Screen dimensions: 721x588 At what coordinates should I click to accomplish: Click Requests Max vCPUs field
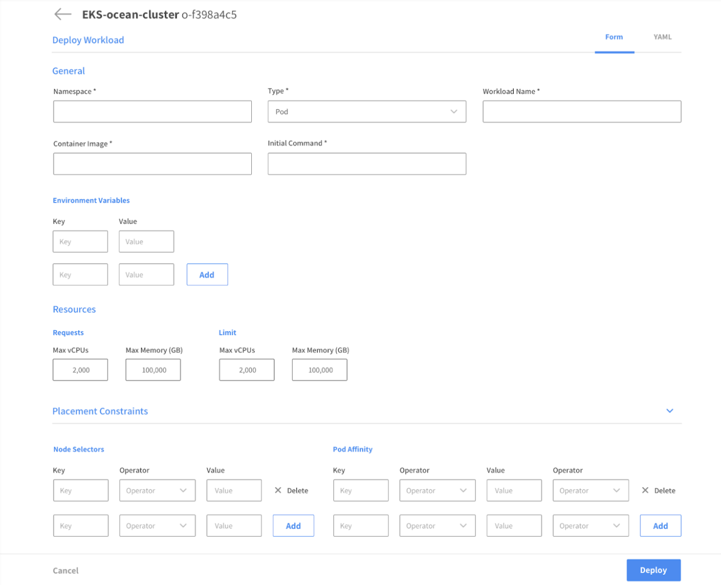(x=80, y=370)
